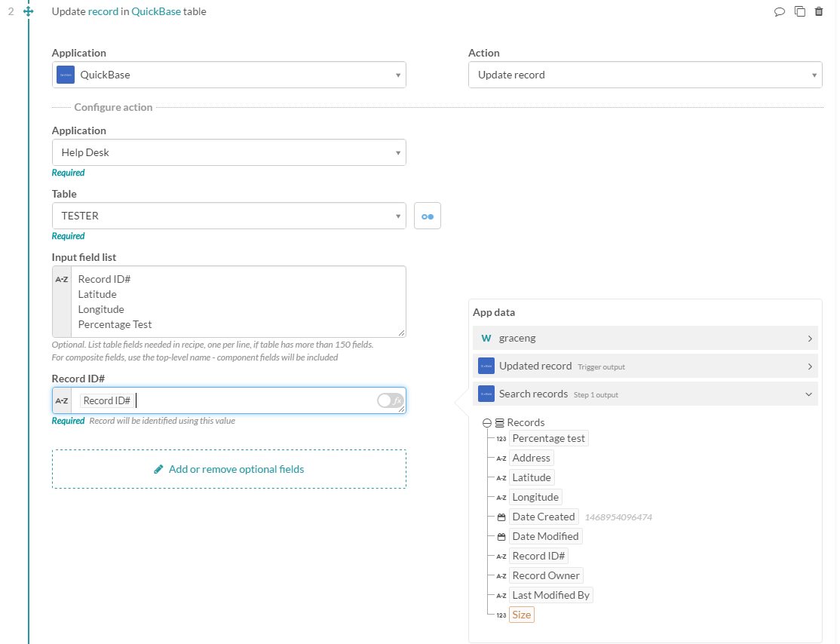Open the Help Desk application dropdown

click(x=228, y=152)
